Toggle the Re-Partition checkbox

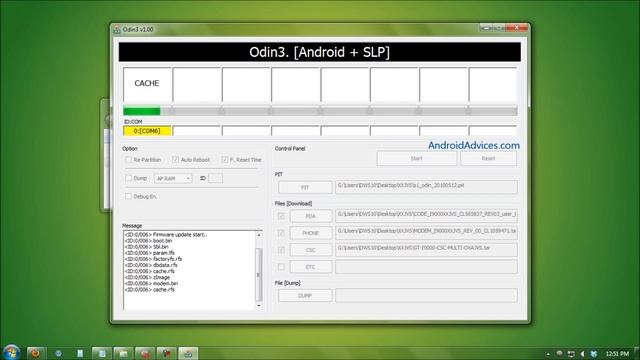click(129, 160)
